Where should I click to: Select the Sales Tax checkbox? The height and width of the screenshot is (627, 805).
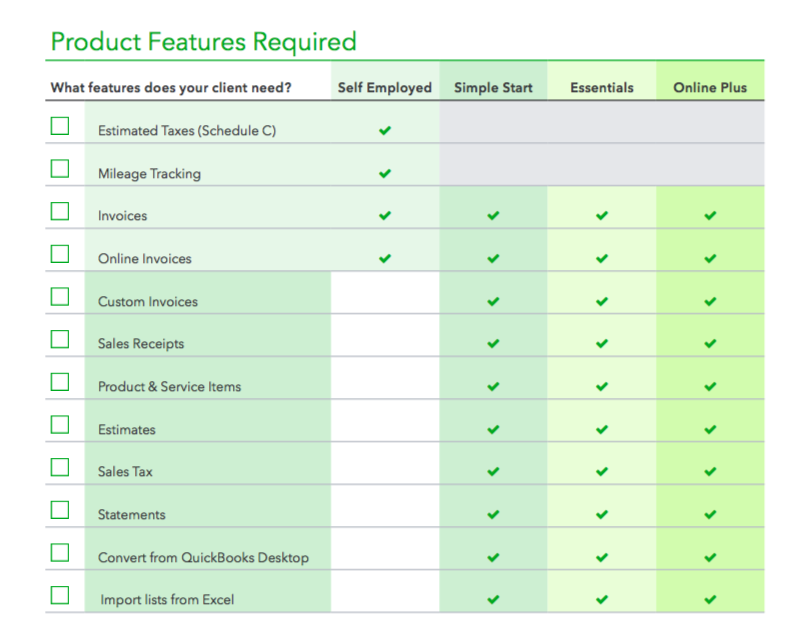pos(60,467)
